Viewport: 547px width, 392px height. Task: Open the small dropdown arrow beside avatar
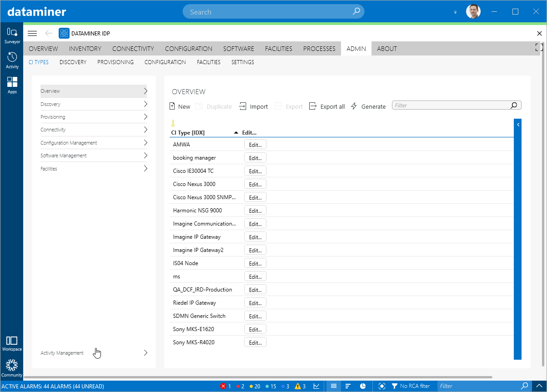tap(455, 12)
